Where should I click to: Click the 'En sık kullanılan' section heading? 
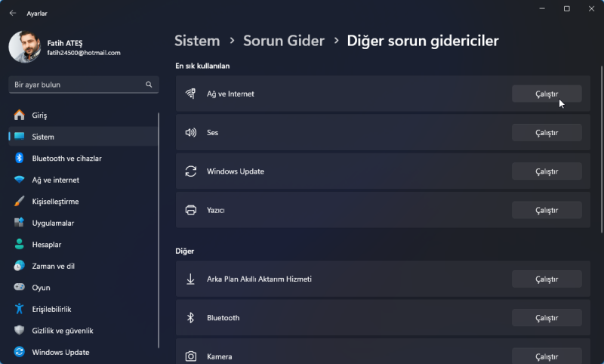(x=202, y=66)
